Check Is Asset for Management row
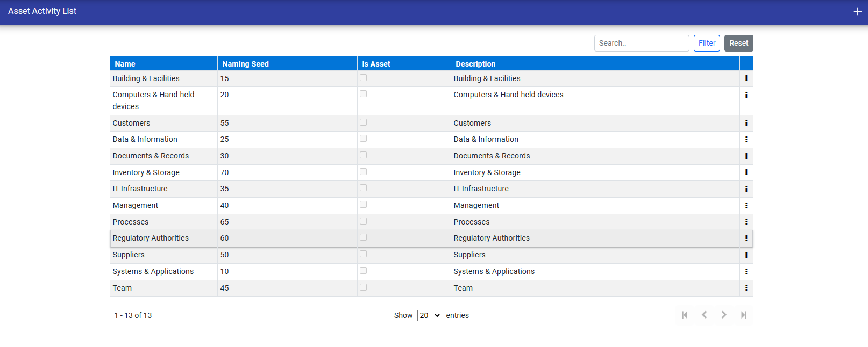 [364, 205]
